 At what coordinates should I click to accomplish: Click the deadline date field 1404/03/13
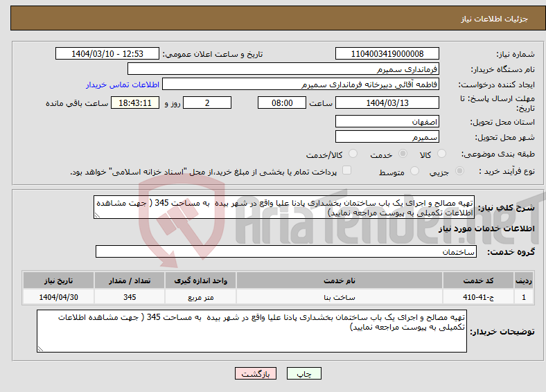(387, 103)
